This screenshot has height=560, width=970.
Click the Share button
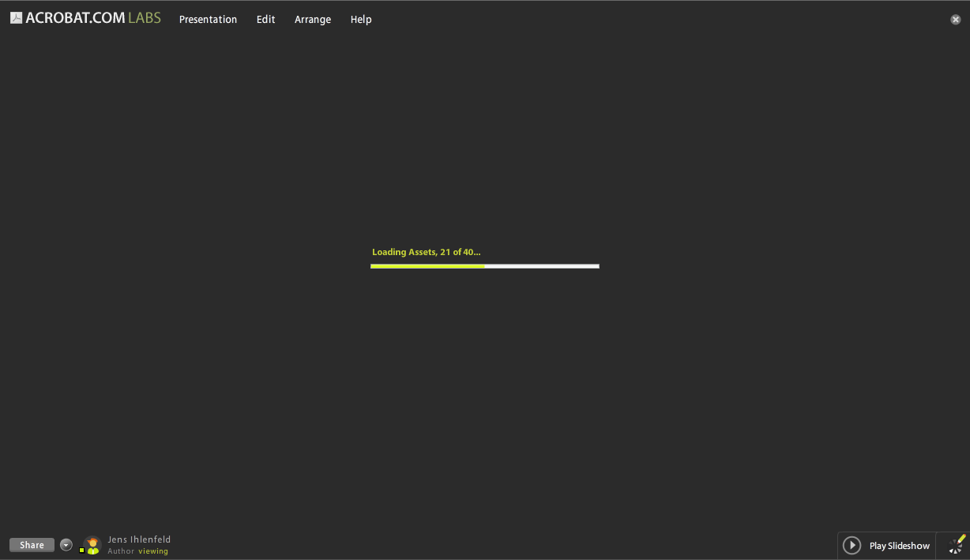click(32, 544)
